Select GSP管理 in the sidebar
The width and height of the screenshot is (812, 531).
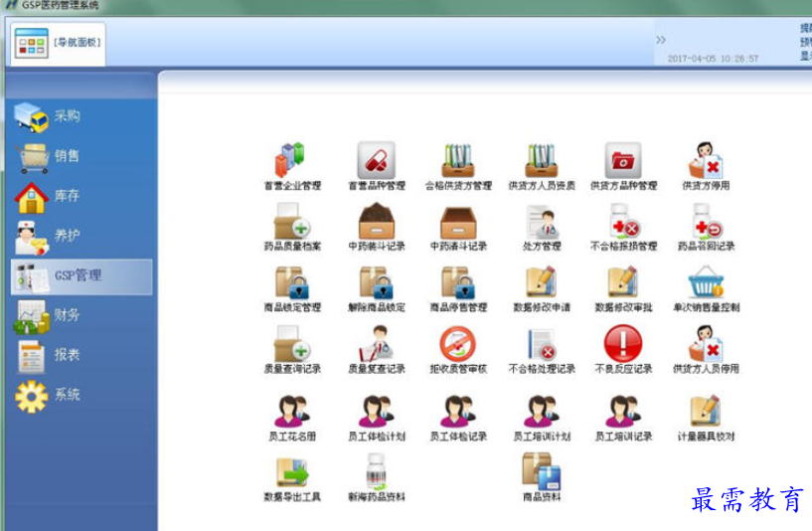pos(81,276)
